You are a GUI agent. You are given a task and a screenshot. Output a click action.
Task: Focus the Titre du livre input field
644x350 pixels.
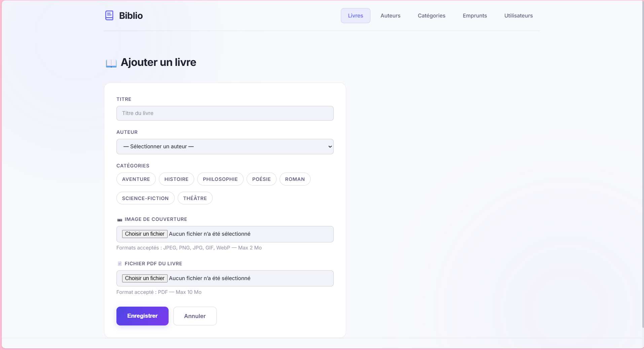click(225, 113)
